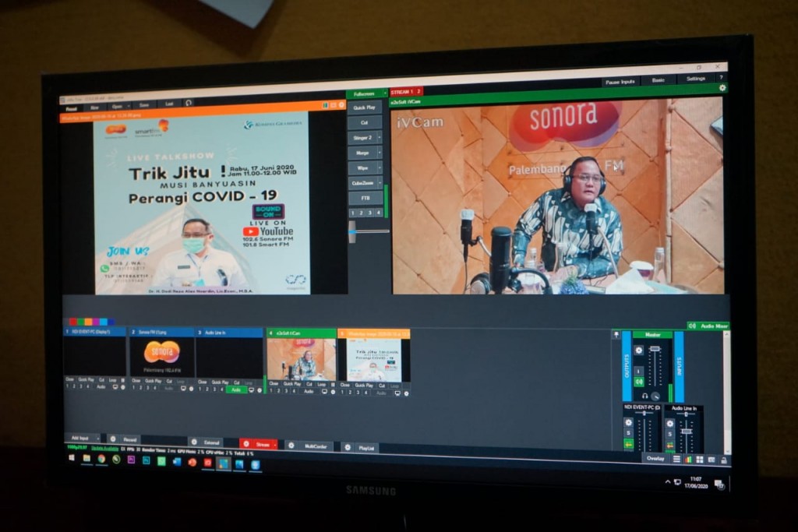Mute the Master audio speaker button
Viewport: 798px width, 532px height.
[x=639, y=382]
